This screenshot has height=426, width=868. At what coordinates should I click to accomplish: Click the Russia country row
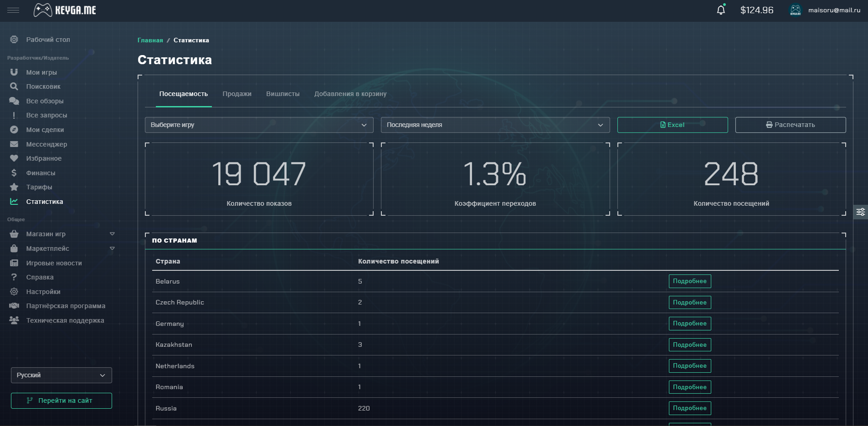tap(495, 408)
